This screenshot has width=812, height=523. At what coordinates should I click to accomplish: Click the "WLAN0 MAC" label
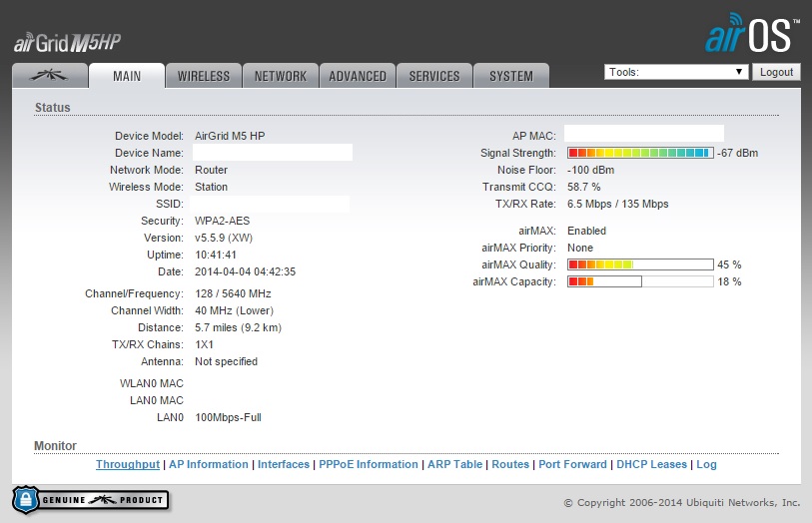[x=151, y=383]
